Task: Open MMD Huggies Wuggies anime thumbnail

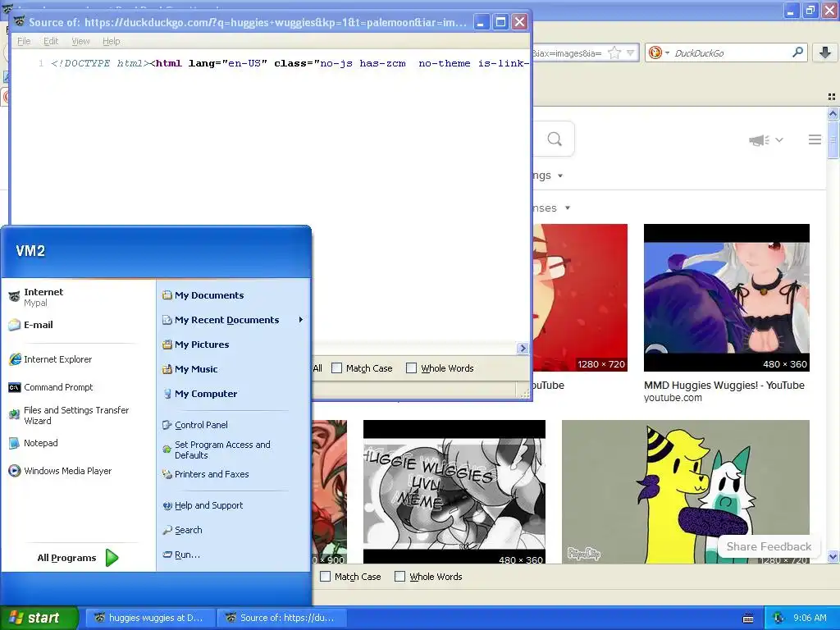Action: point(727,297)
